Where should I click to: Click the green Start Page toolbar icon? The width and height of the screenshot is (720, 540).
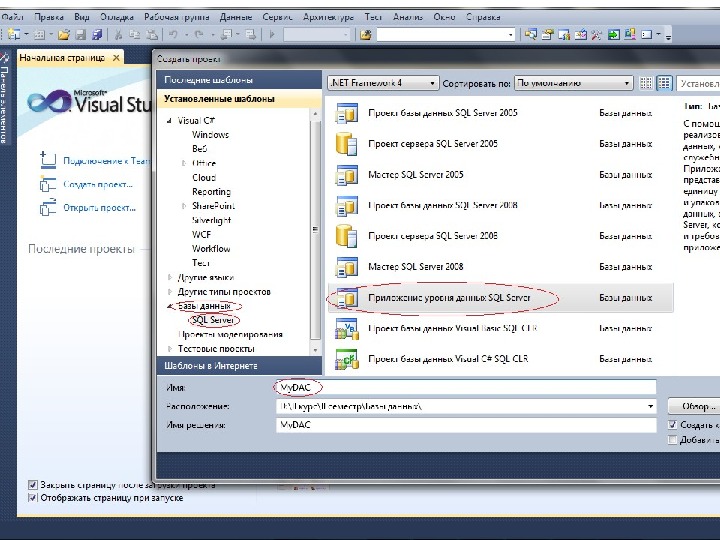(x=613, y=34)
